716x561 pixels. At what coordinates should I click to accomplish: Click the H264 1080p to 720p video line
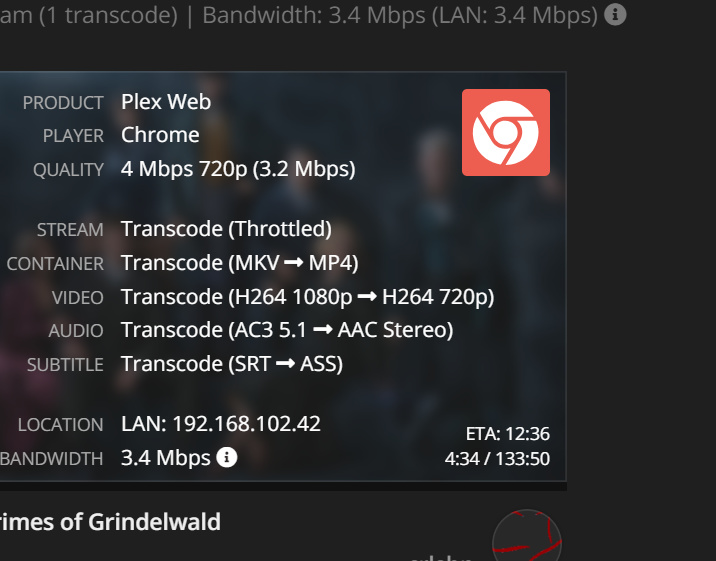307,297
